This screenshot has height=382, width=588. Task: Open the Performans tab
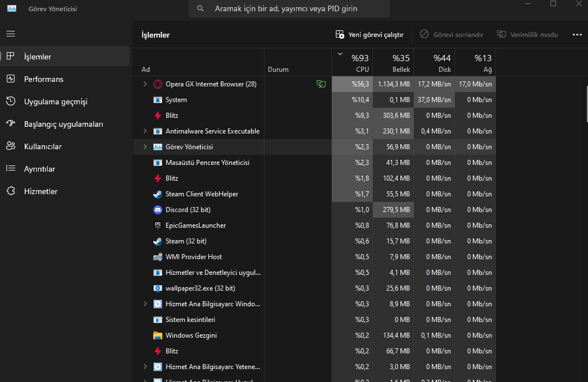click(65, 79)
